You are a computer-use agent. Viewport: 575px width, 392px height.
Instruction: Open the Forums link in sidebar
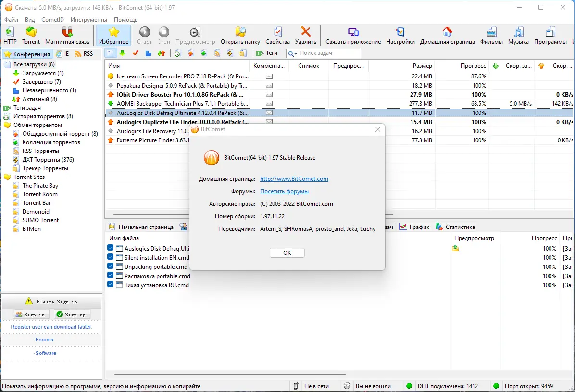[44, 340]
